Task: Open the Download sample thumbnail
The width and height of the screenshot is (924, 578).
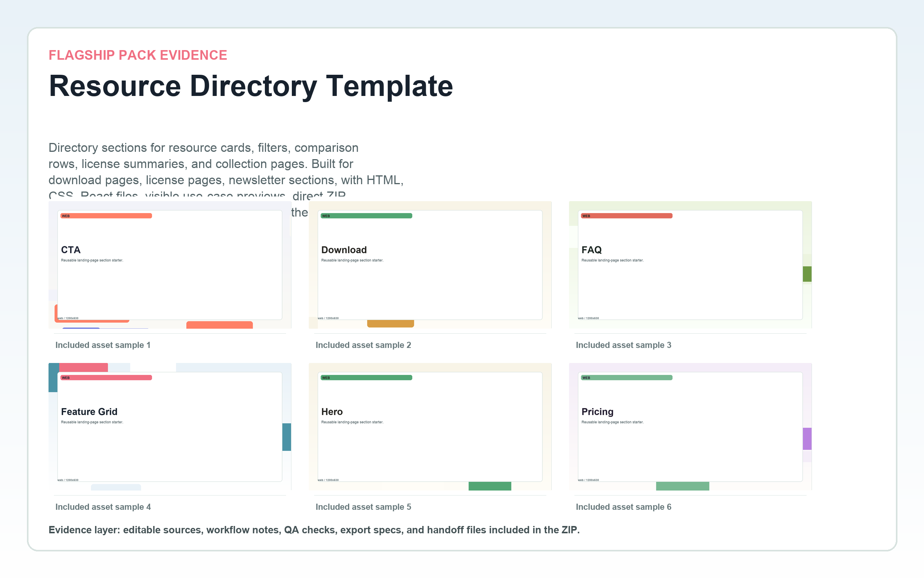Action: 430,265
